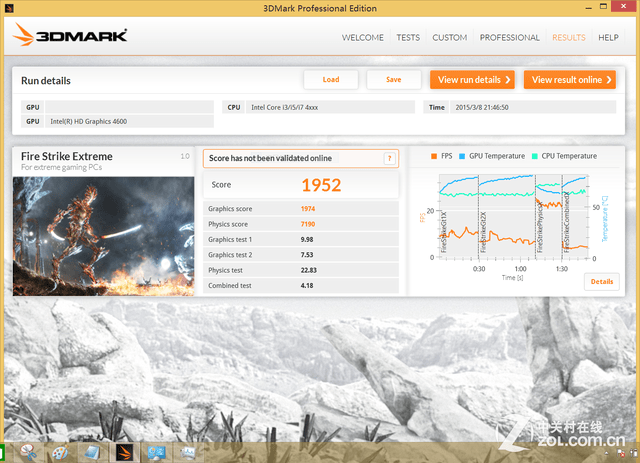640x463 pixels.
Task: Open the image viewer taskbar icon
Action: click(x=188, y=452)
